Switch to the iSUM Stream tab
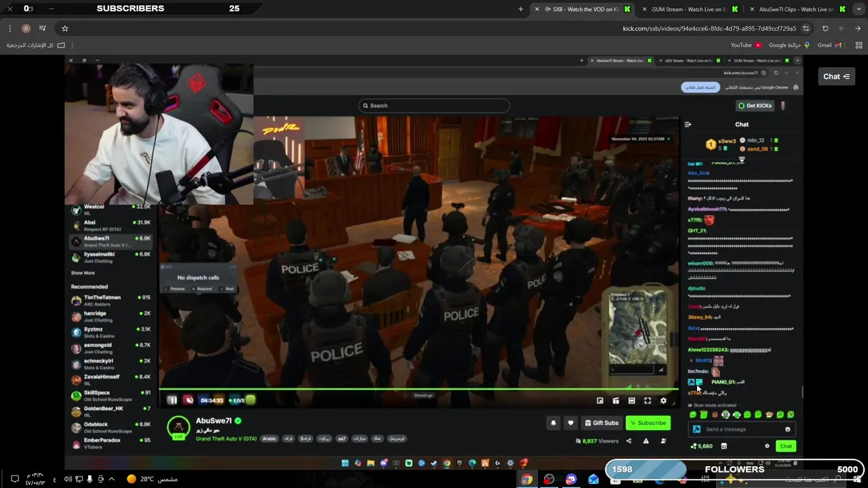 point(690,9)
